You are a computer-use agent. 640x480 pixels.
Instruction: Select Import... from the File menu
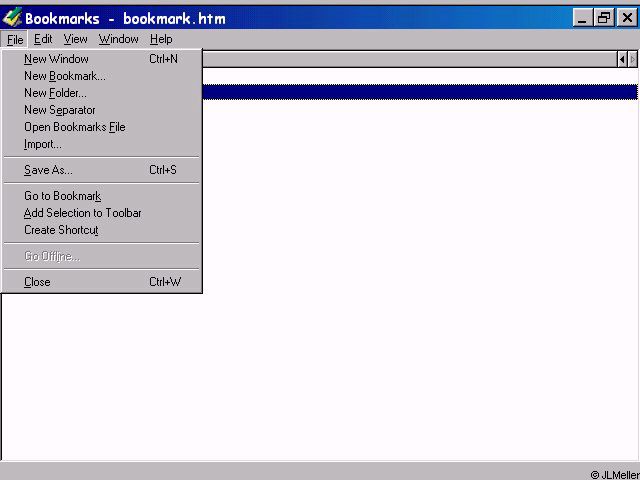(x=102, y=144)
